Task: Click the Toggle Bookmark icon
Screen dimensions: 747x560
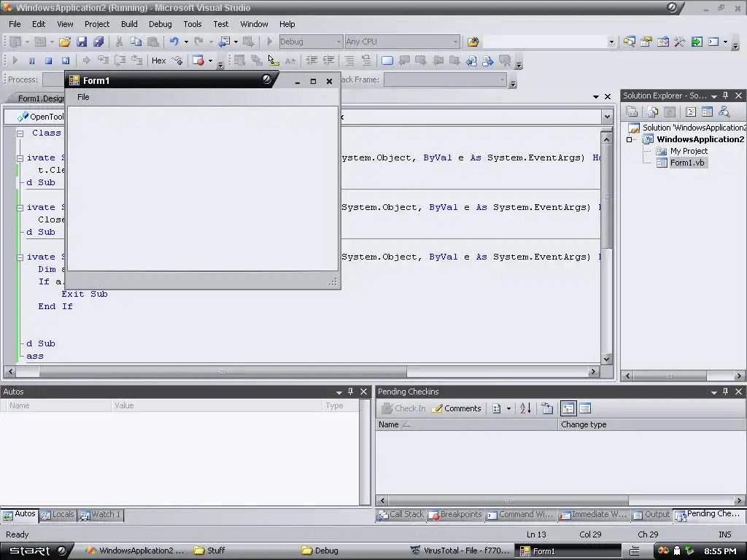Action: point(387,61)
